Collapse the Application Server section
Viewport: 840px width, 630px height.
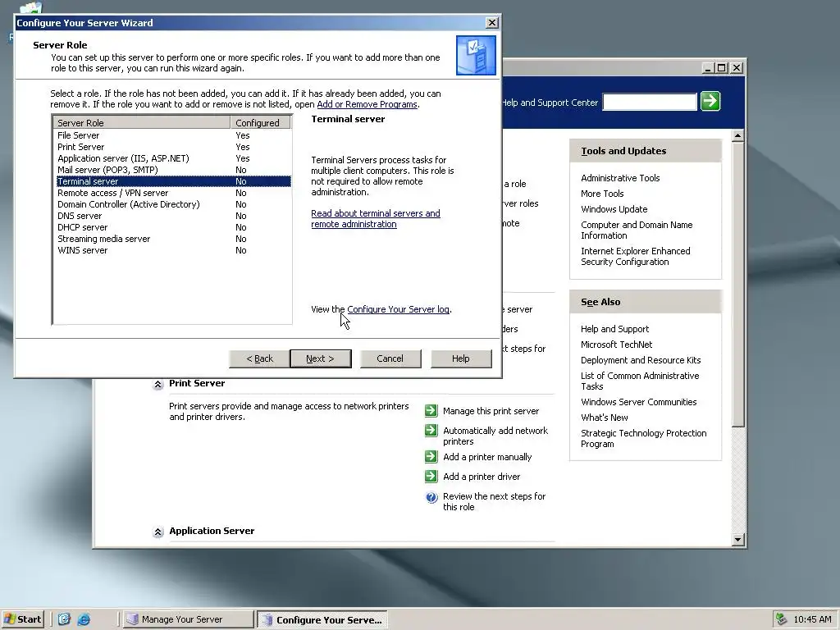coord(158,532)
